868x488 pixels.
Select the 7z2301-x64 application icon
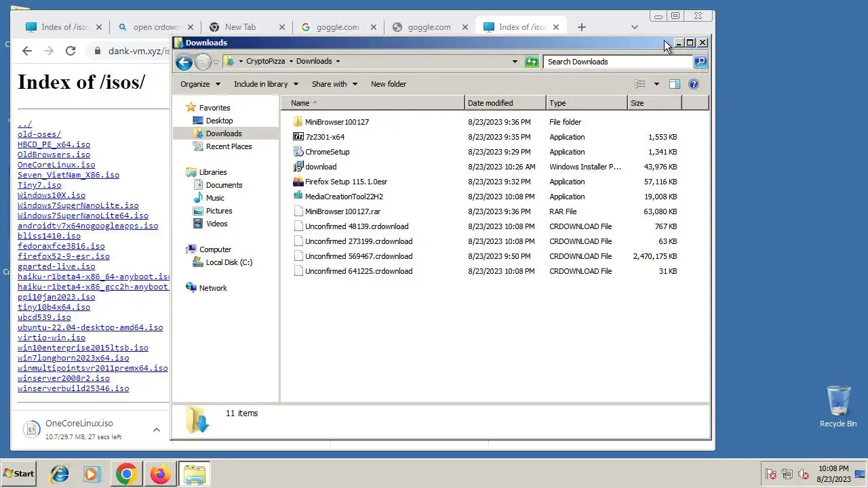[298, 137]
